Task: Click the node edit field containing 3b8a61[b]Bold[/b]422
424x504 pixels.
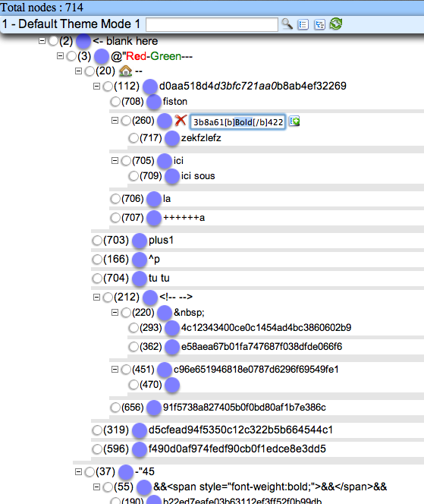Action: click(237, 121)
